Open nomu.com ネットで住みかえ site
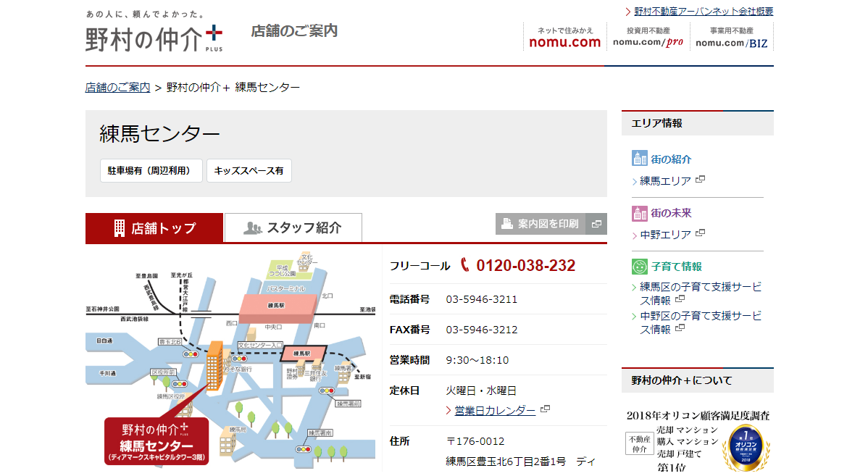868x476 pixels. pyautogui.click(x=564, y=37)
